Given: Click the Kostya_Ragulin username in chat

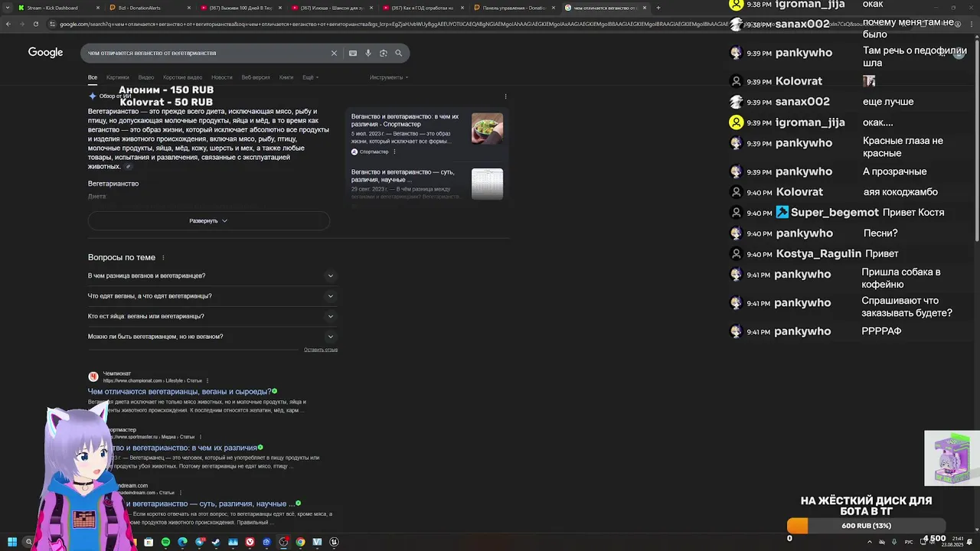Looking at the screenshot, I should click(818, 254).
